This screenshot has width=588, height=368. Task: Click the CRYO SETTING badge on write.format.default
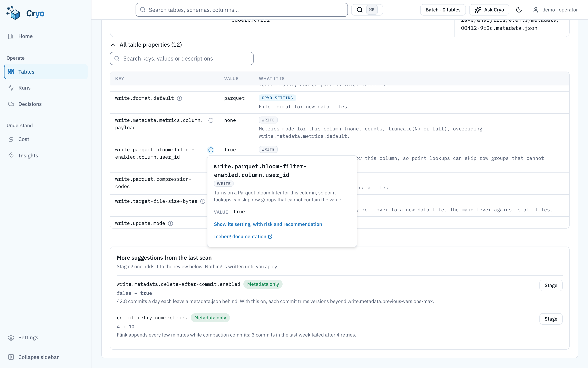click(x=277, y=98)
